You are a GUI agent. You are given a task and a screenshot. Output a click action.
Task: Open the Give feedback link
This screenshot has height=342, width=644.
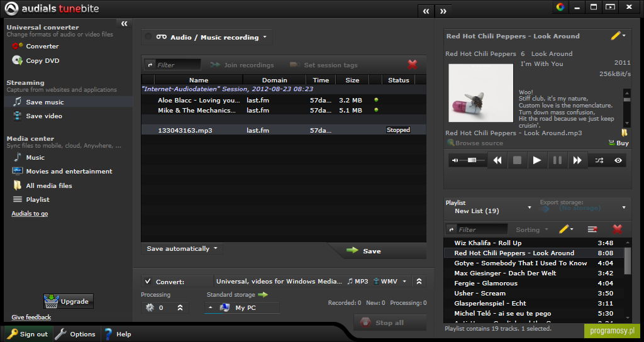tap(31, 317)
